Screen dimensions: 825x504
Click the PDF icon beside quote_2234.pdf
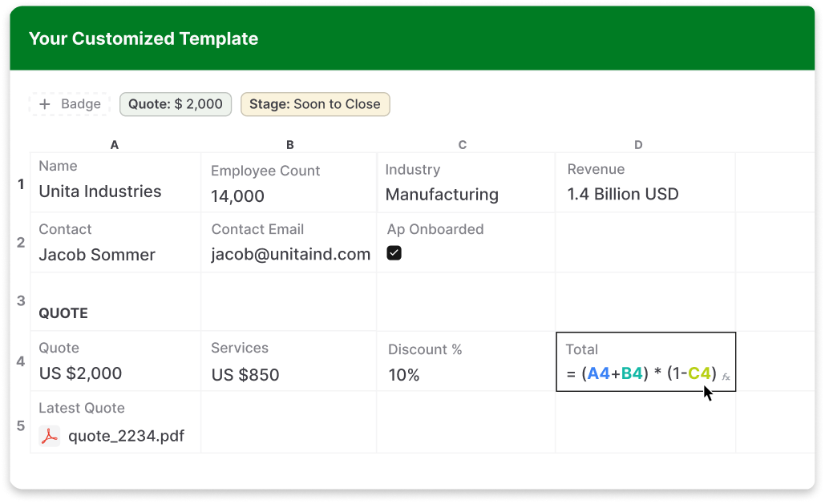tap(50, 436)
